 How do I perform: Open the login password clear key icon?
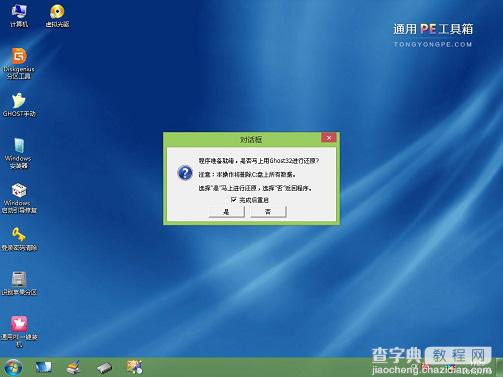19,239
